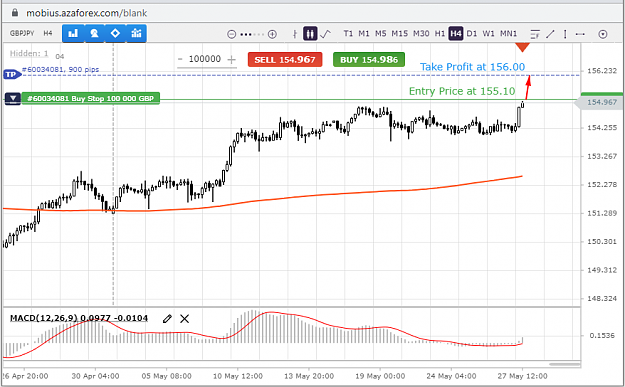Image resolution: width=625 pixels, height=387 pixels.
Task: Select the M15 timeframe
Action: 399,33
